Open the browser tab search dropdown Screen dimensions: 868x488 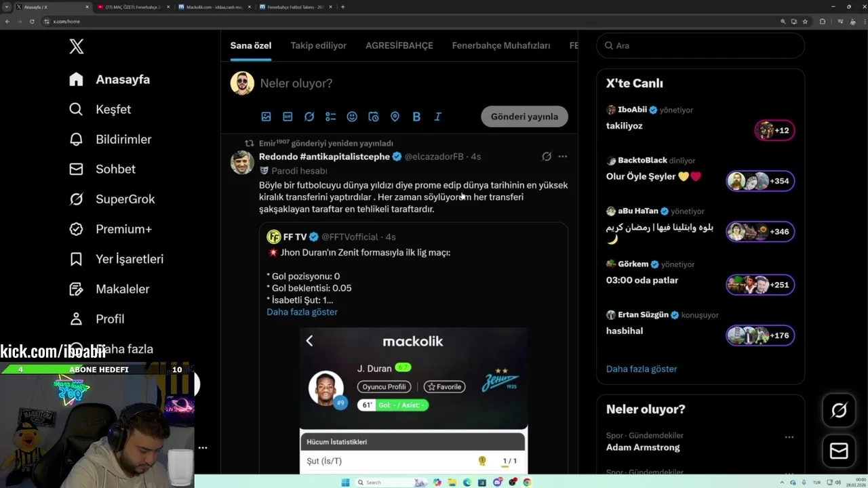[6, 7]
